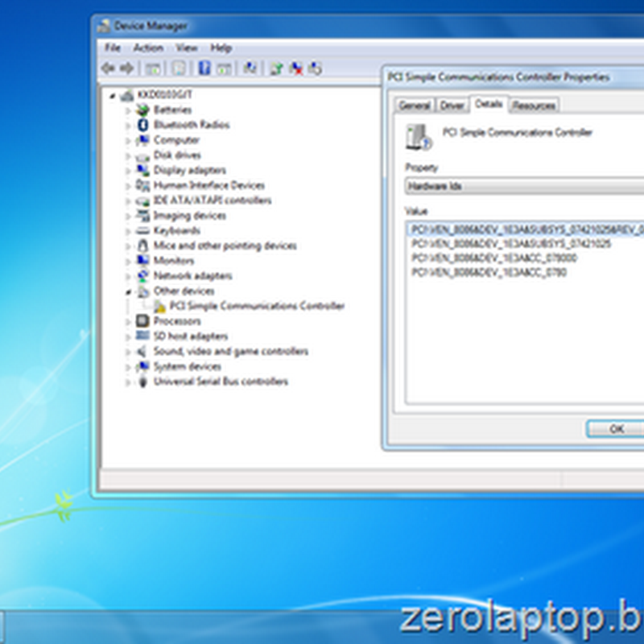644x644 pixels.
Task: Expand the IDE ATA/ATAPI controllers node
Action: click(128, 200)
